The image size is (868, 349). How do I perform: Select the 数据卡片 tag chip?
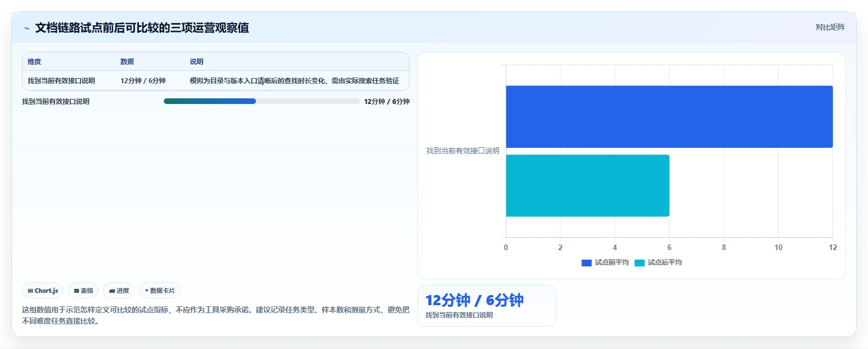[x=160, y=291]
